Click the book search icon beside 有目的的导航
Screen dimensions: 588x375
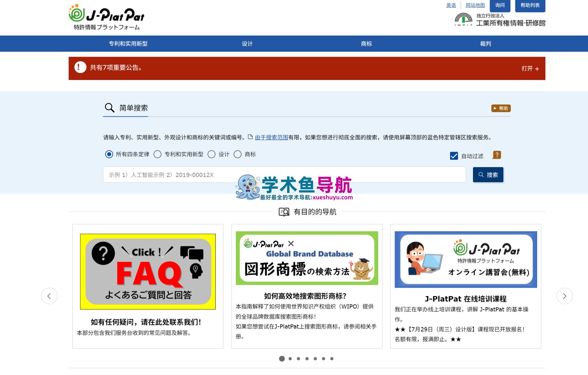click(x=284, y=212)
